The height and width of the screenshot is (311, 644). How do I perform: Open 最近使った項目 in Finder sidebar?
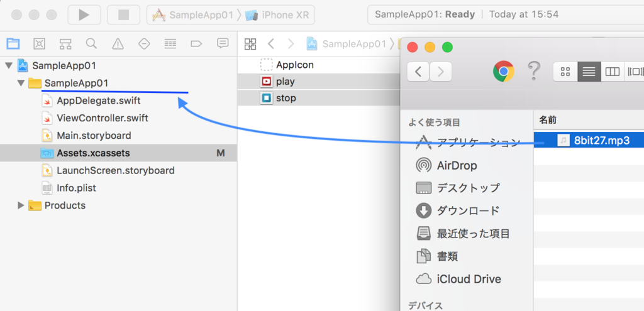(x=463, y=234)
